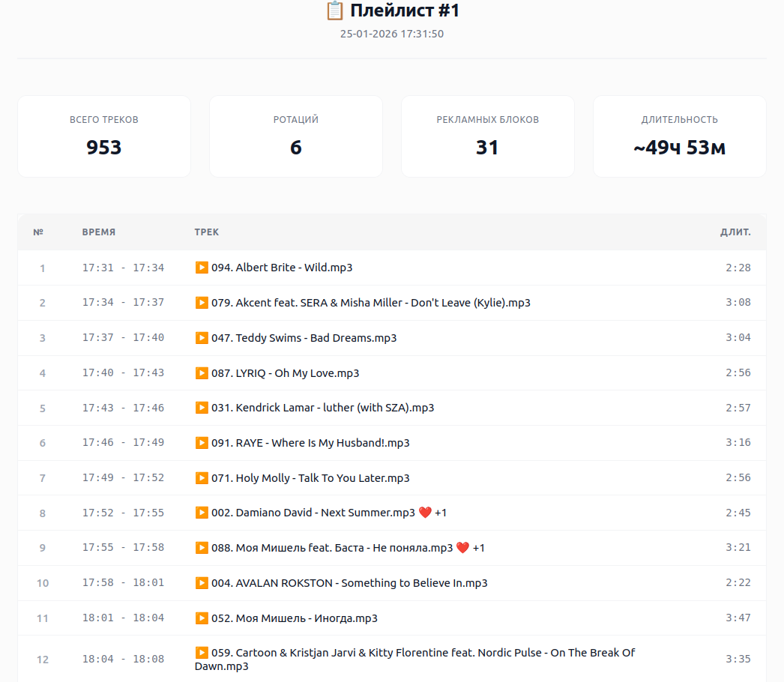
Task: Click the heart icon on Damiano David track
Action: (425, 513)
